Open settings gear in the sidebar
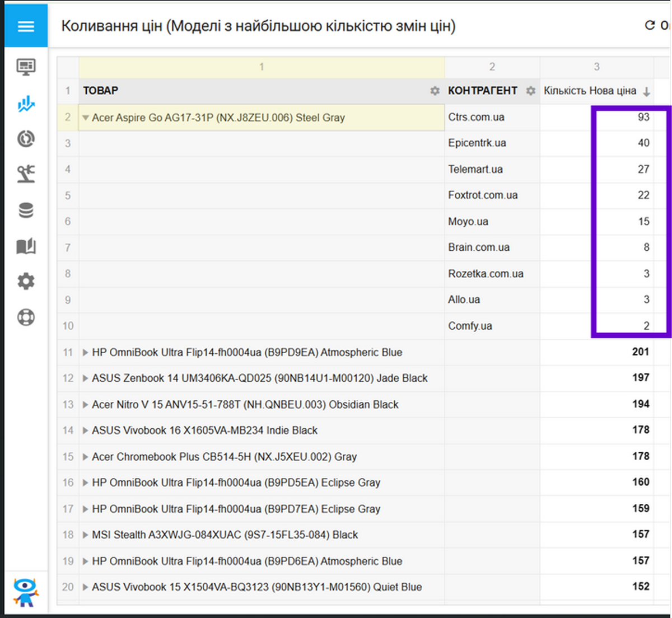The image size is (672, 618). point(26,281)
